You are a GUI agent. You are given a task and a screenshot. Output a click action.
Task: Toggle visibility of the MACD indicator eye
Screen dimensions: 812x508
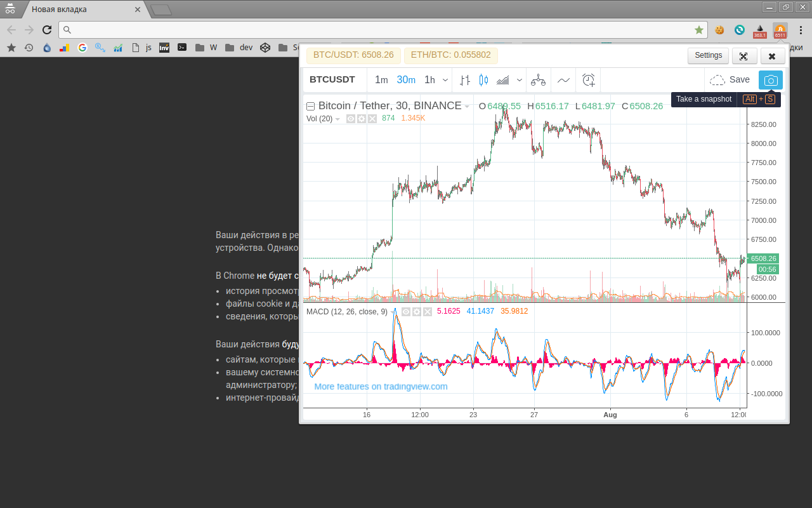point(406,312)
